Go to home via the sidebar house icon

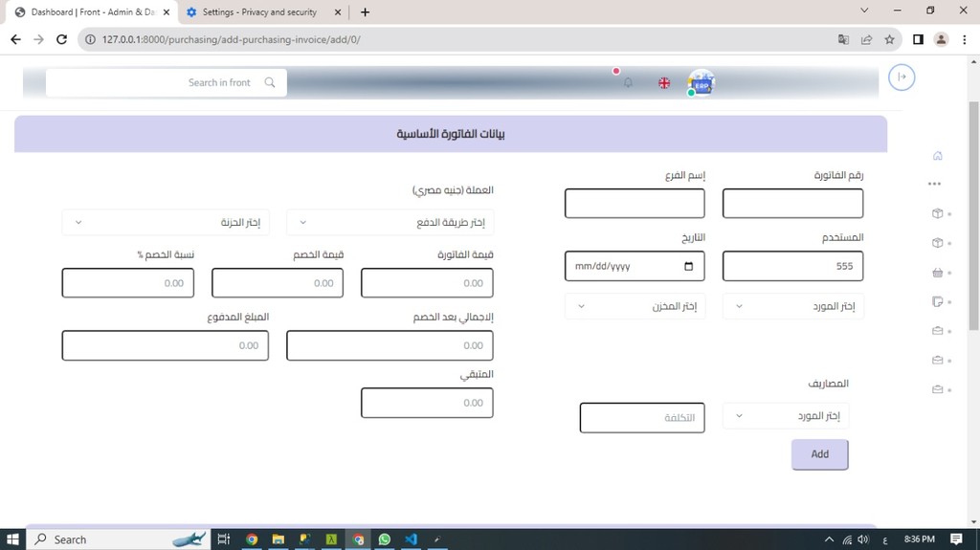(937, 156)
